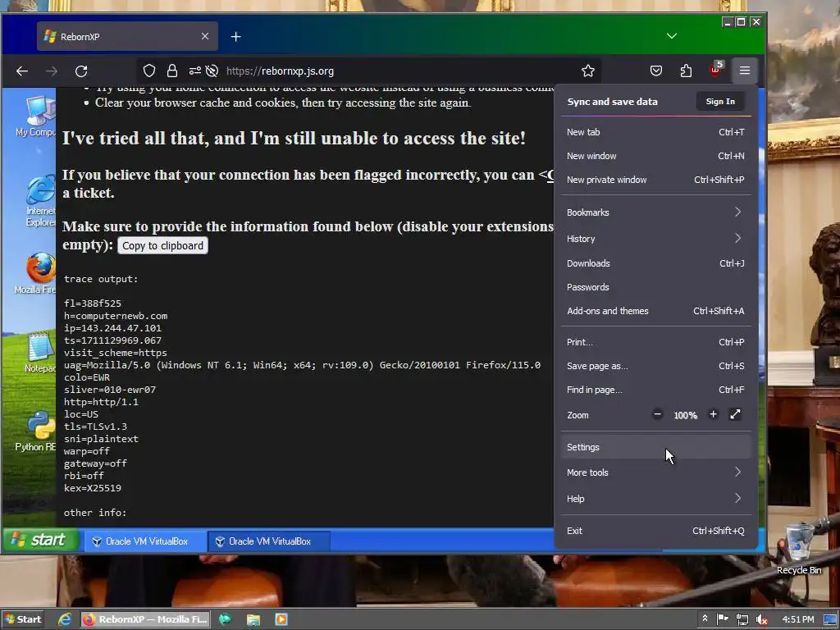Show hidden tray icons arrow
Screen dimensions: 840x630
coord(705,619)
